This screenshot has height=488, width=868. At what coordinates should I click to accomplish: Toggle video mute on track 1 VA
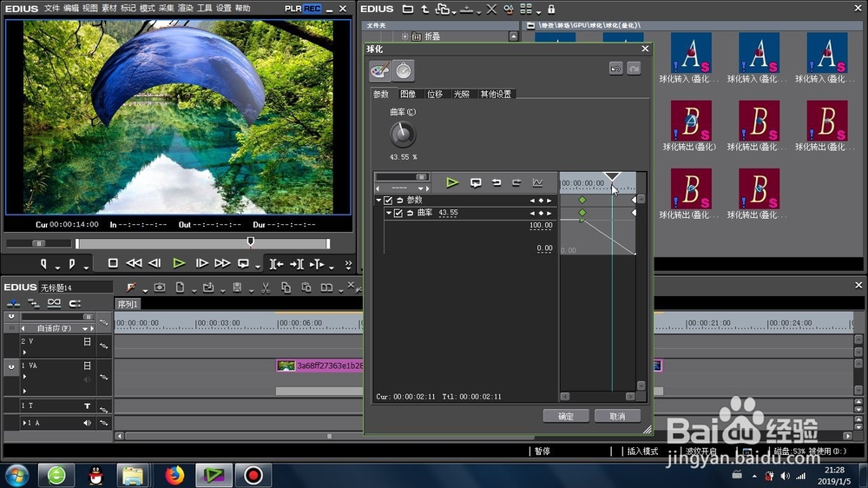click(x=87, y=366)
